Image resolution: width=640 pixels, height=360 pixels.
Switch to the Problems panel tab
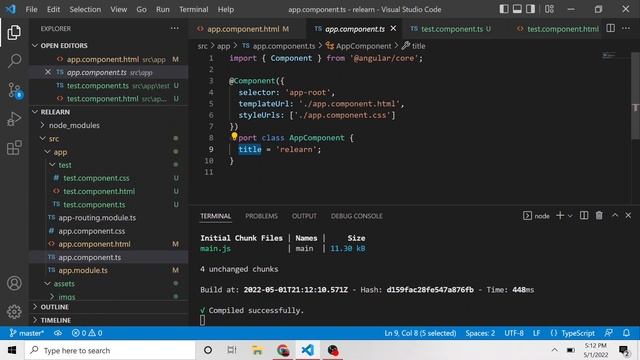(x=261, y=216)
